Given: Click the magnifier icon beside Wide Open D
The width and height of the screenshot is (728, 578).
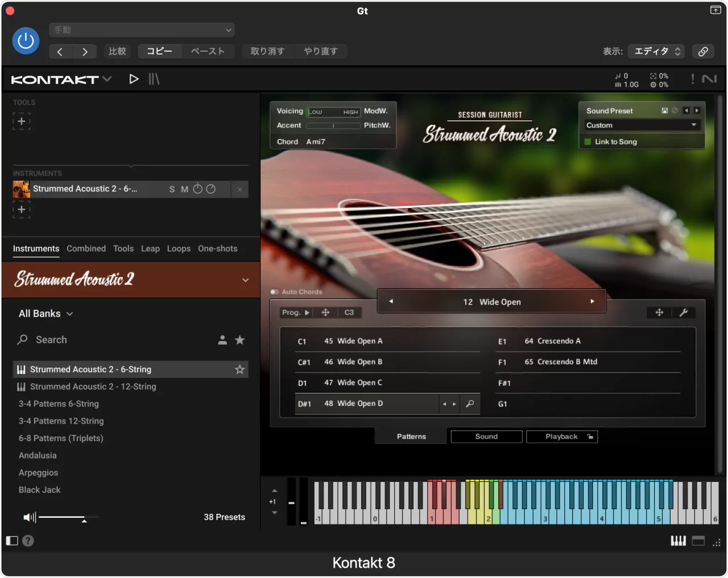Looking at the screenshot, I should tap(470, 404).
